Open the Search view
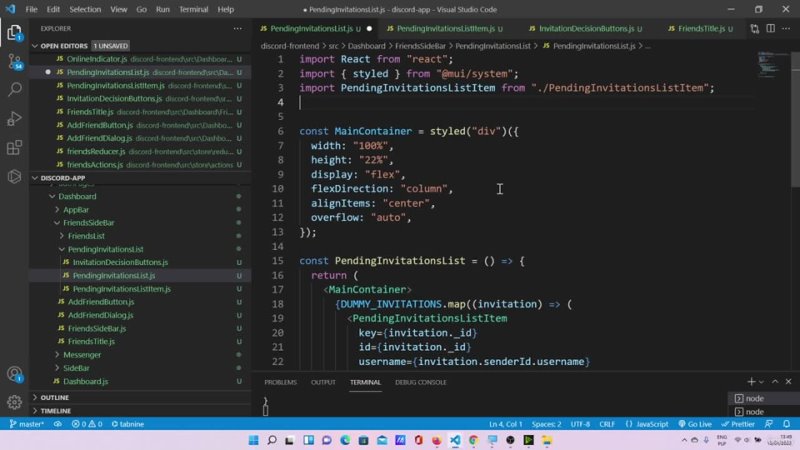Image resolution: width=800 pixels, height=450 pixels. coord(14,90)
